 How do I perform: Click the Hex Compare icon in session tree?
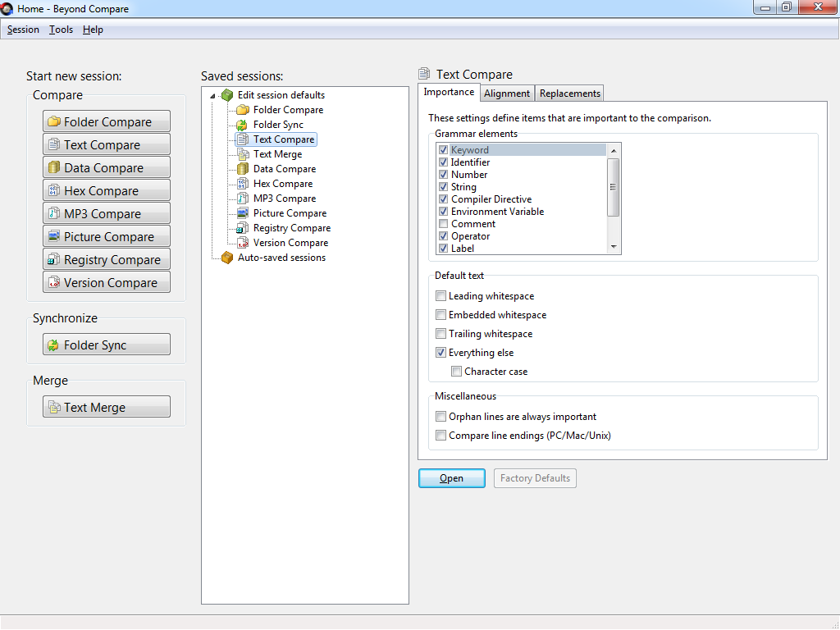[x=242, y=184]
